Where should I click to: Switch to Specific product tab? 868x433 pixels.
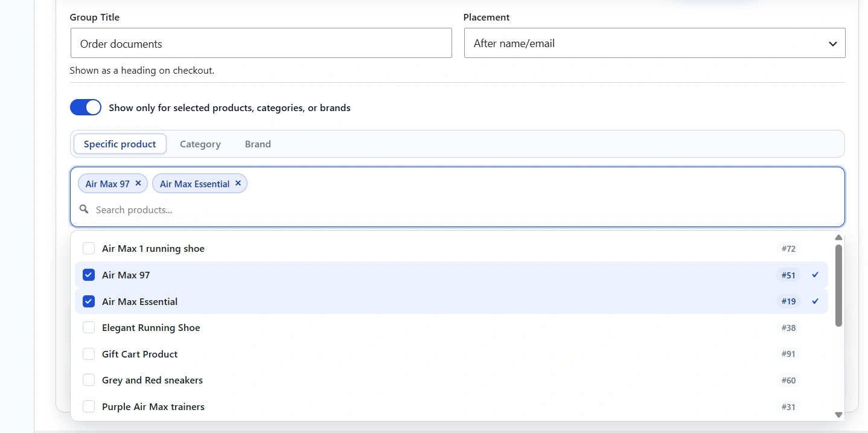click(x=120, y=144)
